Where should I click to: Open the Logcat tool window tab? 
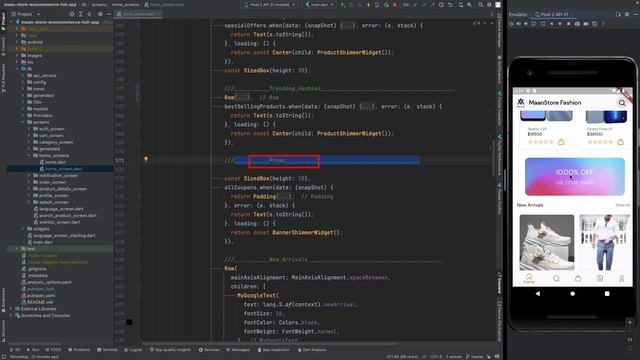133,350
